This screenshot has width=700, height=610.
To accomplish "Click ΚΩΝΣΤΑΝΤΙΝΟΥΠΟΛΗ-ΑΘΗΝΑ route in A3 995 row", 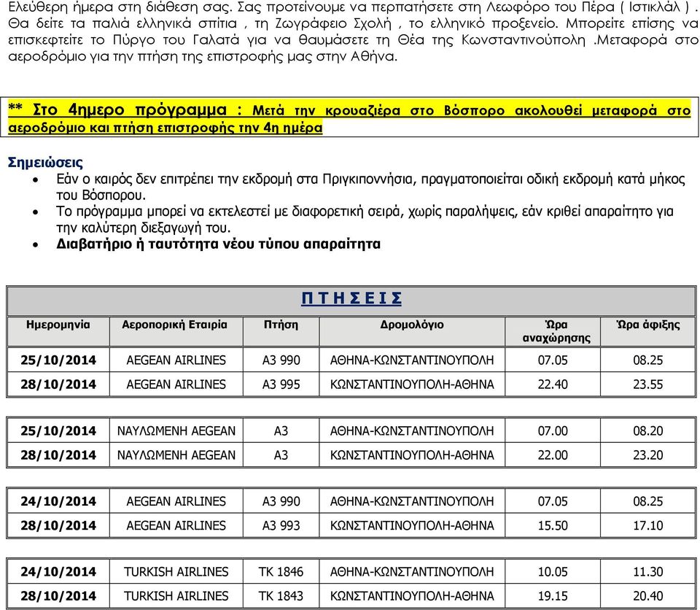I will click(412, 385).
